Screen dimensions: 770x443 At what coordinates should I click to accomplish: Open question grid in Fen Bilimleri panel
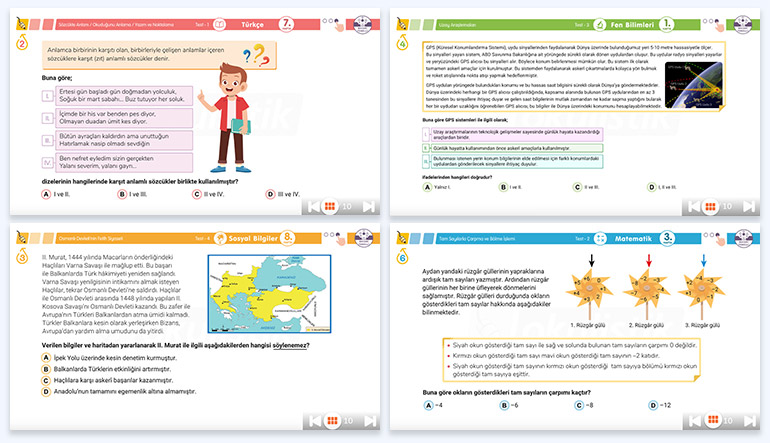coord(708,206)
